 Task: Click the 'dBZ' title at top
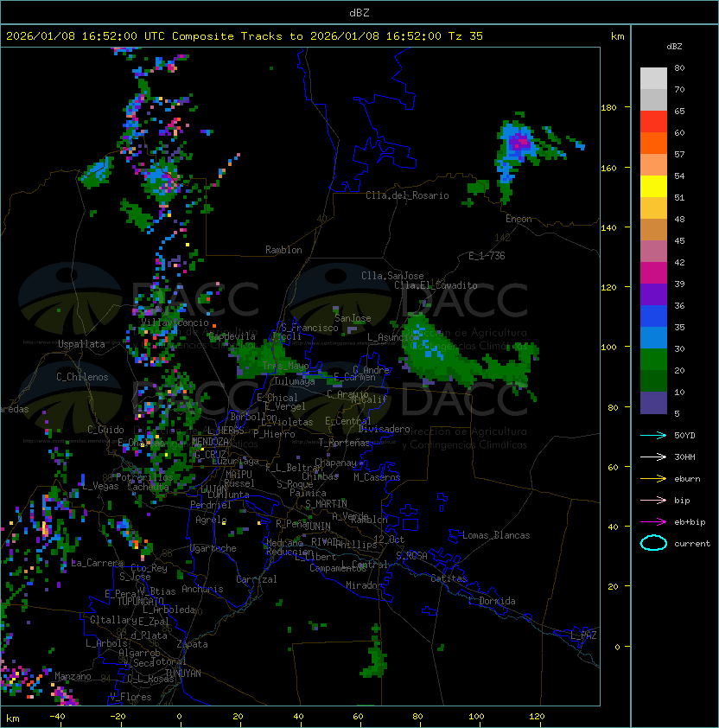tap(359, 12)
